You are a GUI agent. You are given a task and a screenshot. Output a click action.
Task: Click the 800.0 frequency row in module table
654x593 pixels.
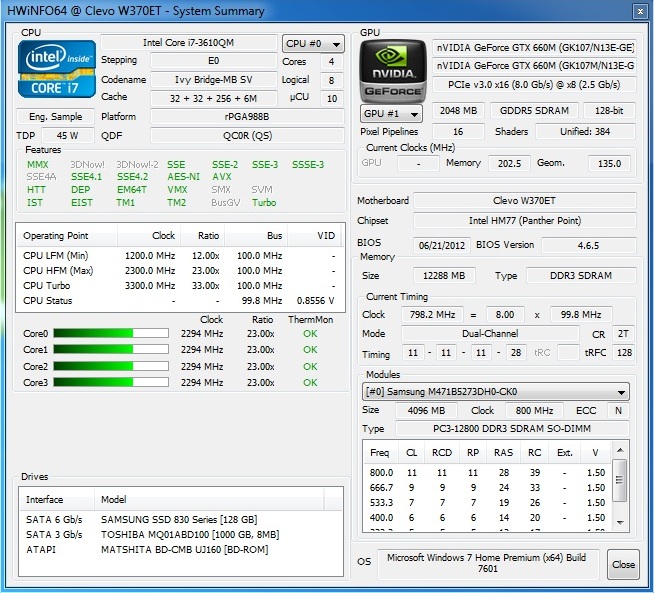coord(487,472)
